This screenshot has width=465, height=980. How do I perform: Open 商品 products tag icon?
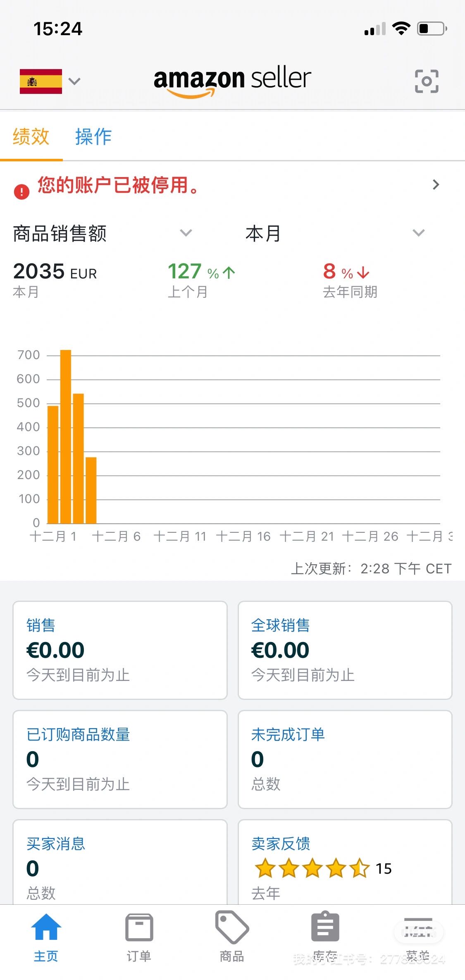pyautogui.click(x=232, y=927)
